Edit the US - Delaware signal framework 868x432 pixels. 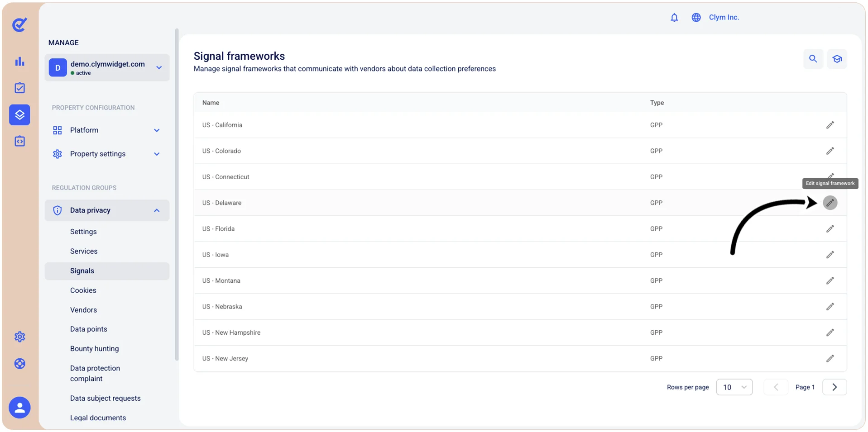pyautogui.click(x=830, y=203)
